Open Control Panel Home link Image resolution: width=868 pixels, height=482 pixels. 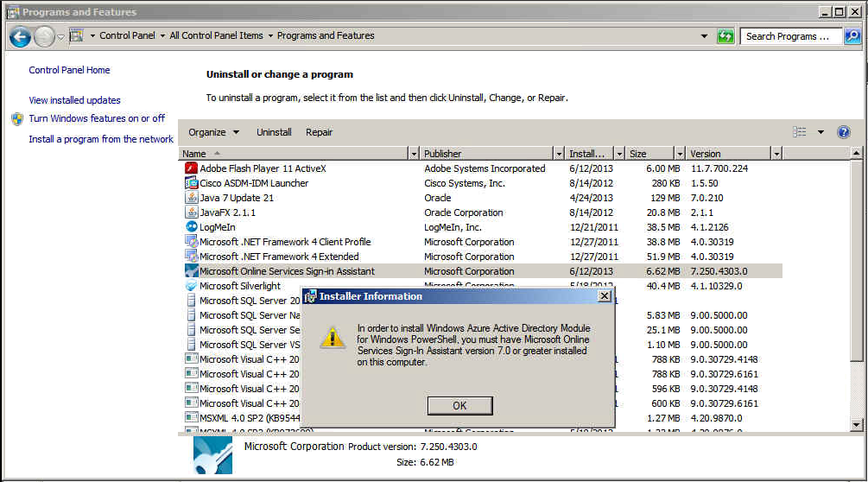pyautogui.click(x=69, y=70)
